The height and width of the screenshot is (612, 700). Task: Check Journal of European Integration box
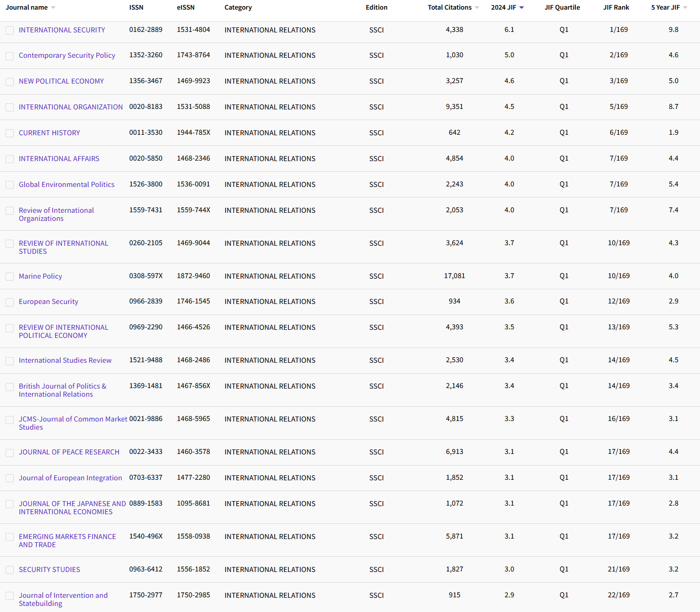[10, 478]
